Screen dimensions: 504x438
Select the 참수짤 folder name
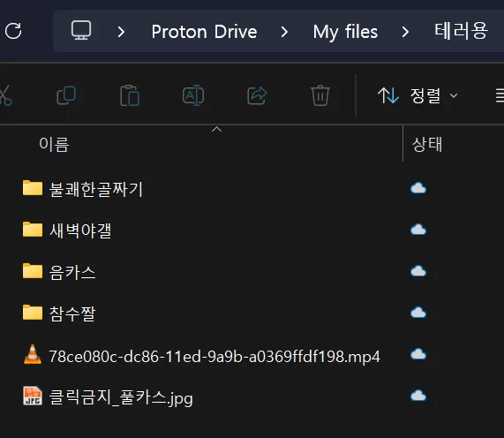(x=72, y=313)
